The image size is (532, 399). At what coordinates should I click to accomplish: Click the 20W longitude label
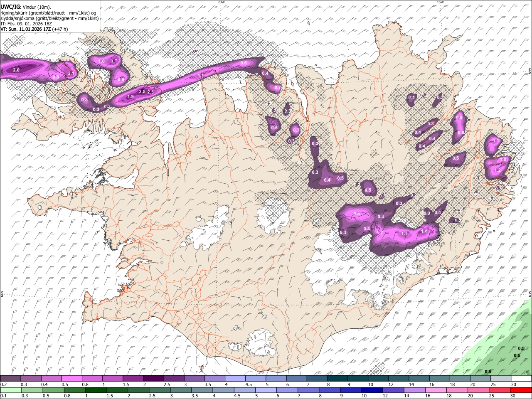(x=221, y=2)
